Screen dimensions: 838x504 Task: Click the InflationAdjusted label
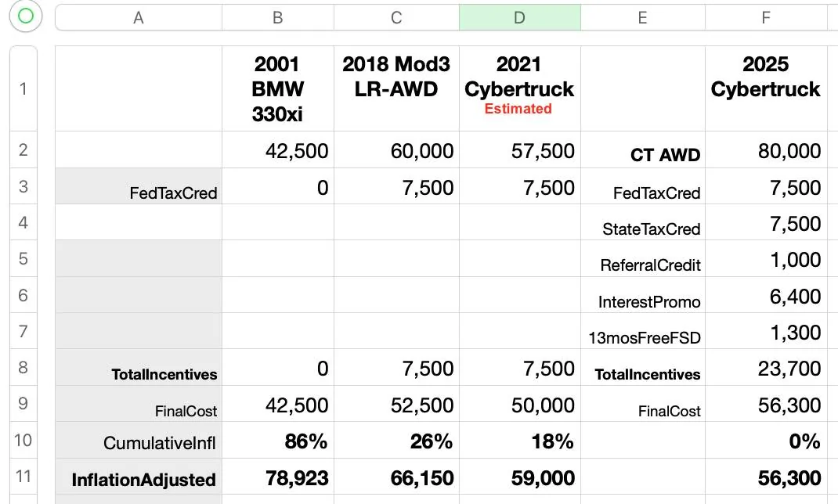139,477
